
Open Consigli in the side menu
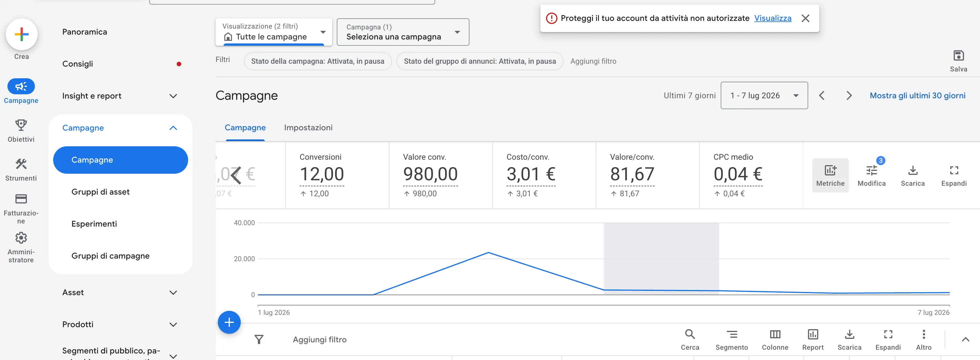coord(77,64)
